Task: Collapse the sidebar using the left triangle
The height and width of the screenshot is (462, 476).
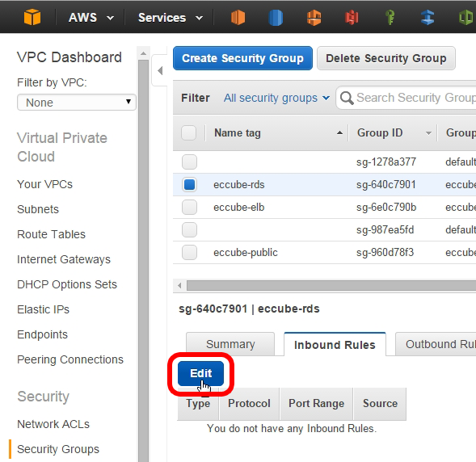Action: pyautogui.click(x=160, y=71)
